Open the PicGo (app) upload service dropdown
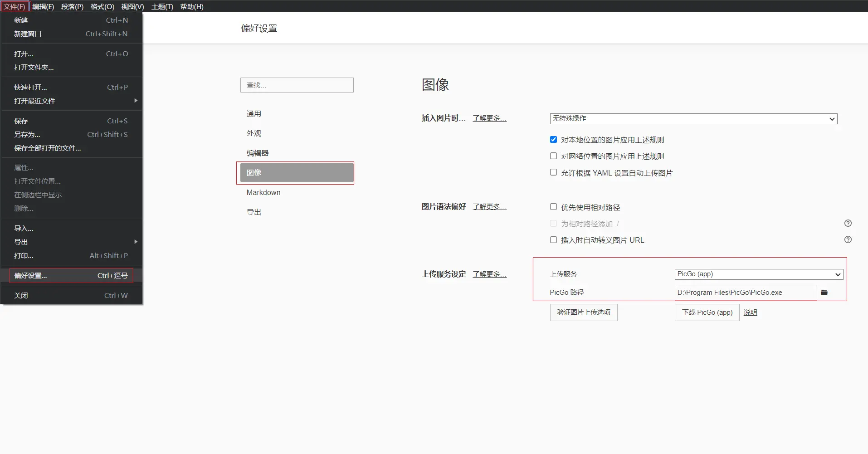The width and height of the screenshot is (868, 454). 758,274
